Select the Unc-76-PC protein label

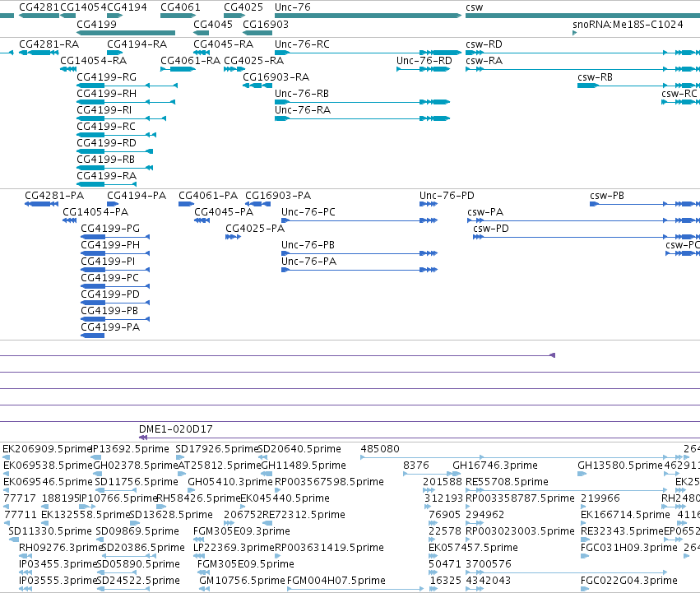(x=308, y=211)
